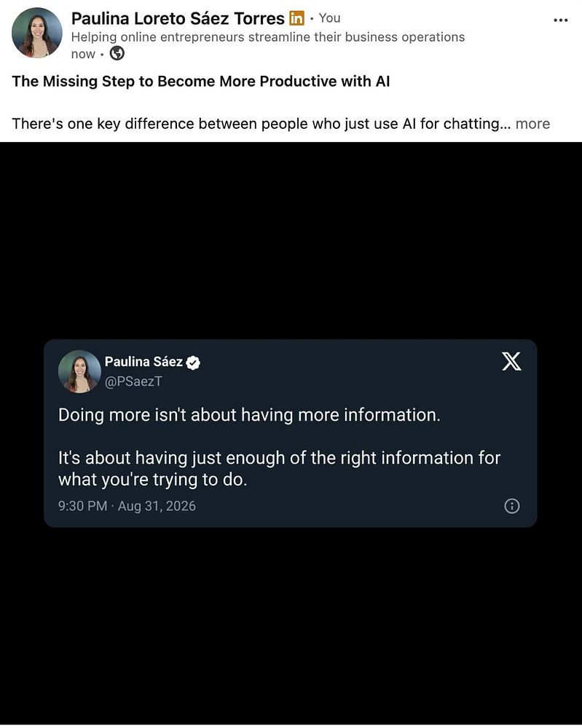Image resolution: width=582 pixels, height=728 pixels.
Task: Open the three-dot post options menu
Action: click(x=561, y=20)
